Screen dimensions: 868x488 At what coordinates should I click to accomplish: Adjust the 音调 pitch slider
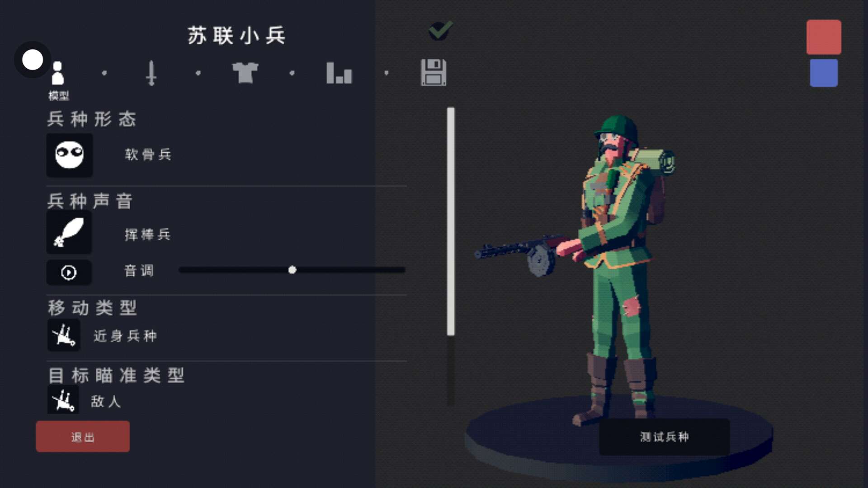[x=292, y=270]
